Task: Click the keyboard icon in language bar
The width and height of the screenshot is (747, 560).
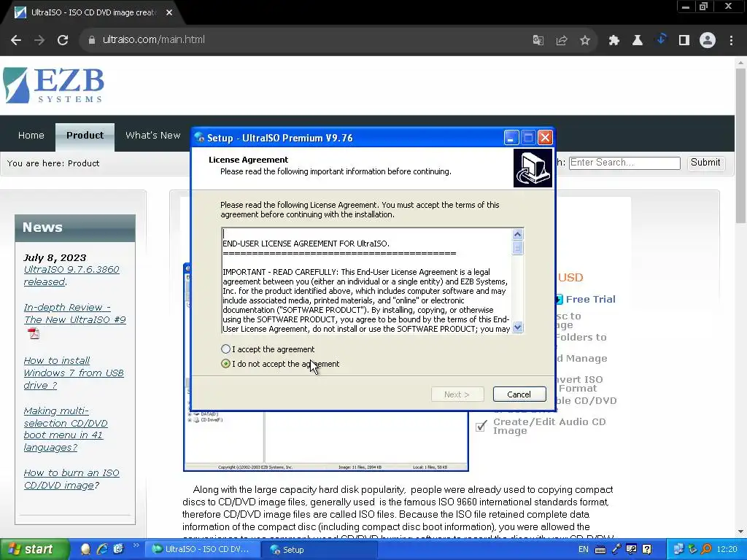Action: point(600,550)
